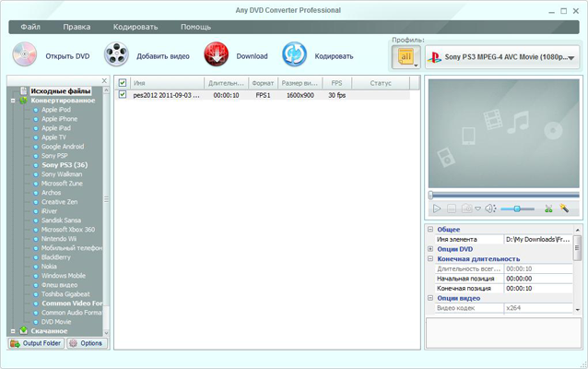Click the Имя элемента path value
Viewport: 588px width, 369px height.
[x=538, y=239]
